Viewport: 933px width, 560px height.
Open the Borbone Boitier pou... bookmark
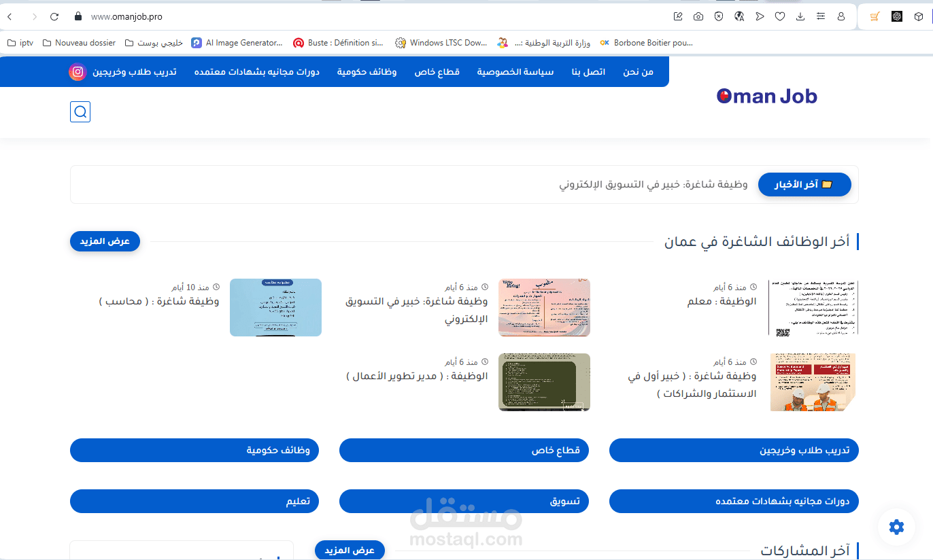(x=646, y=43)
